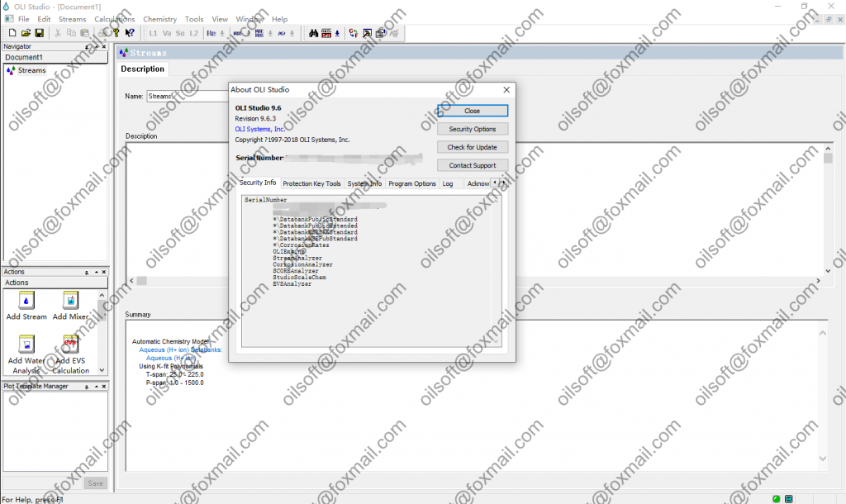Click the Contact Support button
Viewport: 846px width, 504px height.
pyautogui.click(x=472, y=166)
